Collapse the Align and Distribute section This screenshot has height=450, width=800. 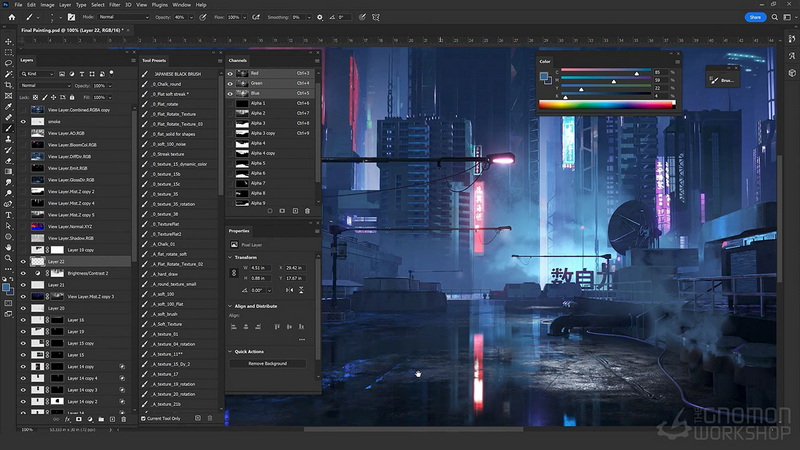click(x=230, y=306)
